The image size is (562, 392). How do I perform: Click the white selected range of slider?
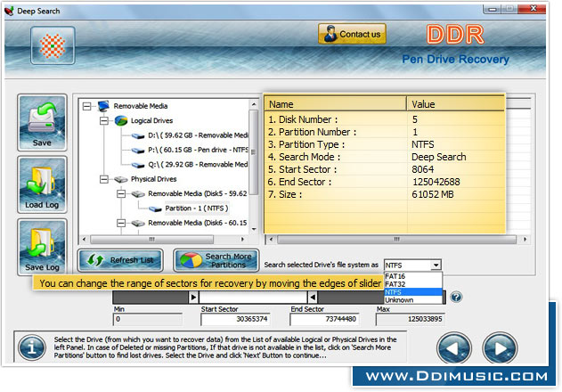(x=253, y=298)
